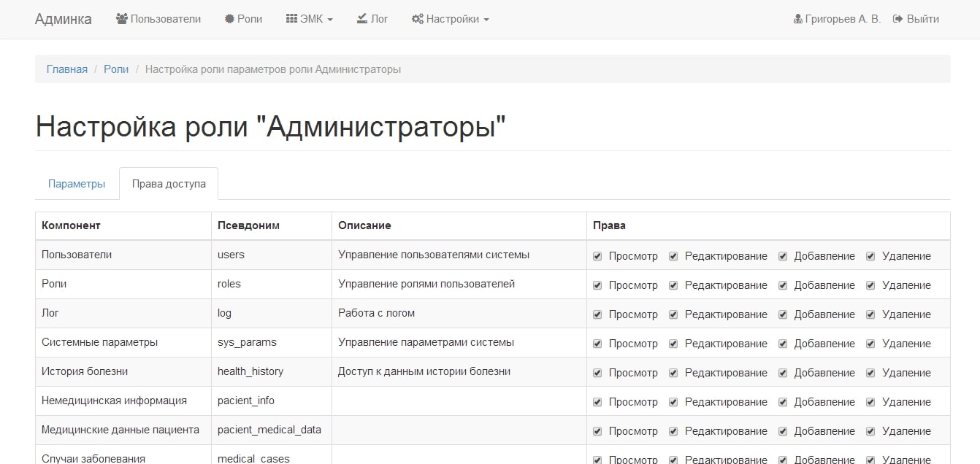Click the sys_params alias cell
The width and height of the screenshot is (980, 464).
click(272, 343)
